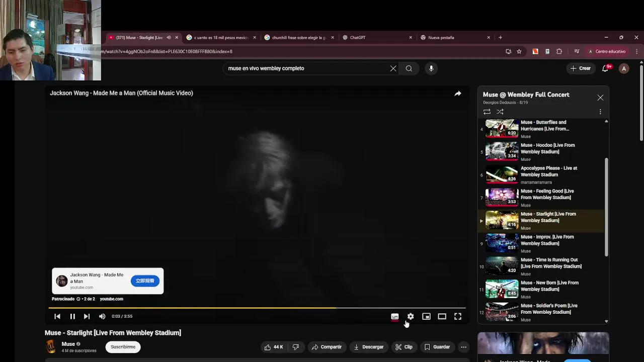Click the address bar URL

pyautogui.click(x=167, y=51)
